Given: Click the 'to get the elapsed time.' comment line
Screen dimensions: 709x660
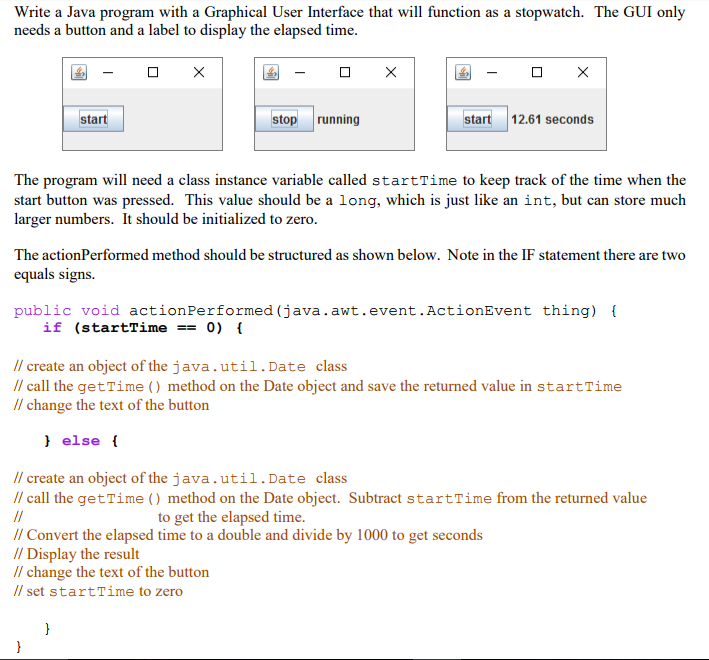Looking at the screenshot, I should 232,517.
